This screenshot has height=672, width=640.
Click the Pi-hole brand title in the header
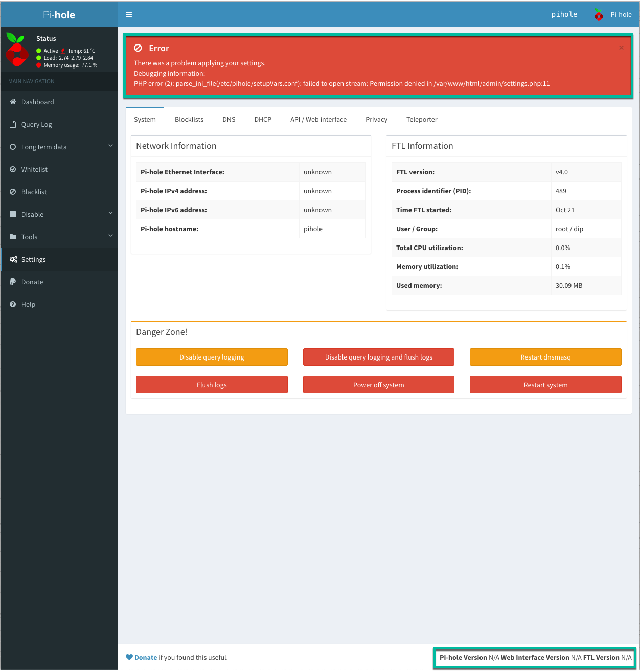click(59, 15)
